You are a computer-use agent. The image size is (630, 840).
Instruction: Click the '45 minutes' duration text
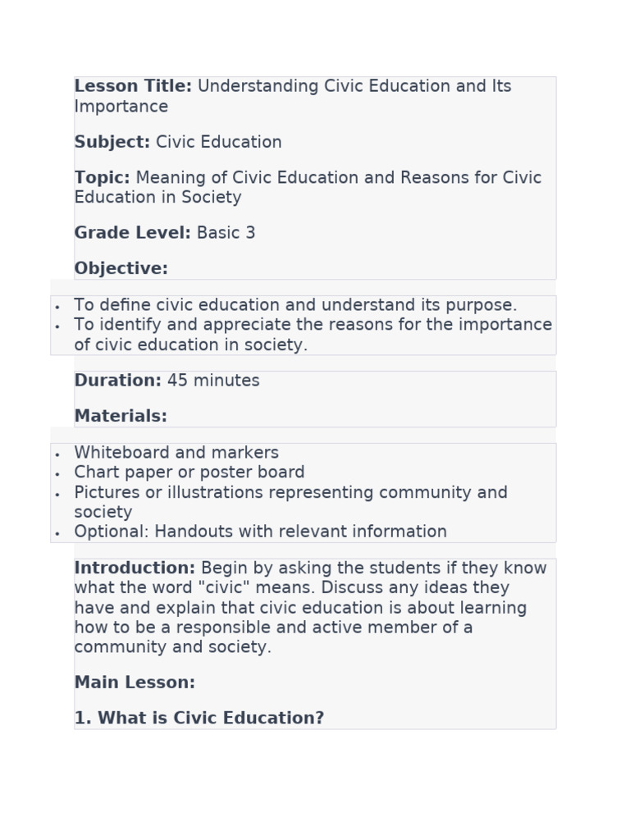[x=213, y=381]
